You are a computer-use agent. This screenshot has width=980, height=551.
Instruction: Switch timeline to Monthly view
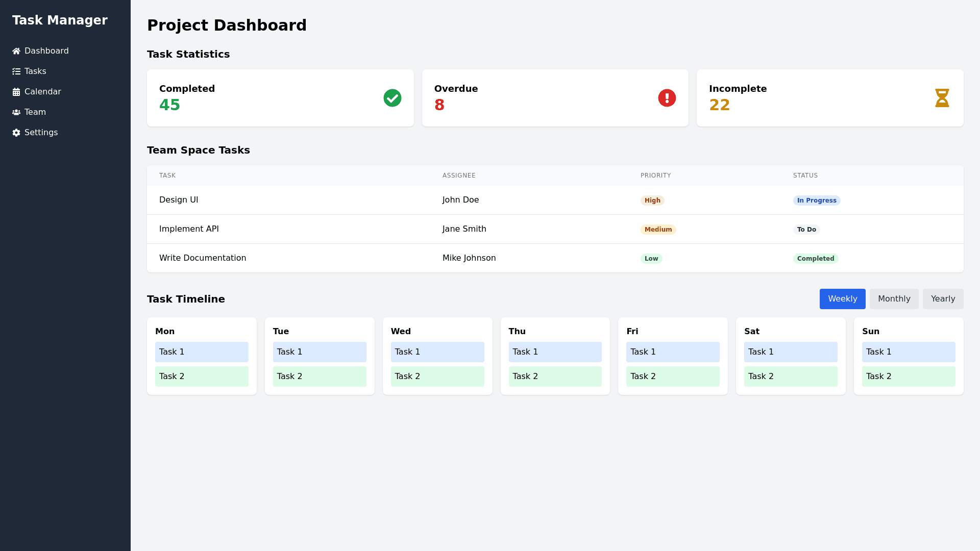pyautogui.click(x=894, y=299)
